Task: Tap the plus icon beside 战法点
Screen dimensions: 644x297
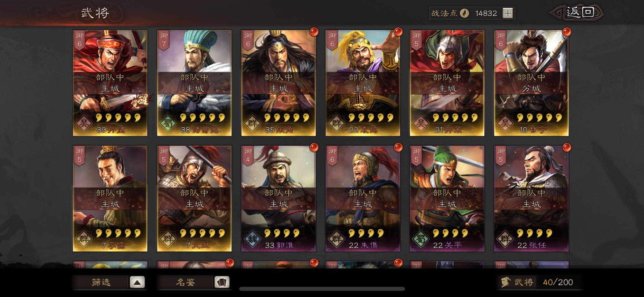Action: point(507,13)
